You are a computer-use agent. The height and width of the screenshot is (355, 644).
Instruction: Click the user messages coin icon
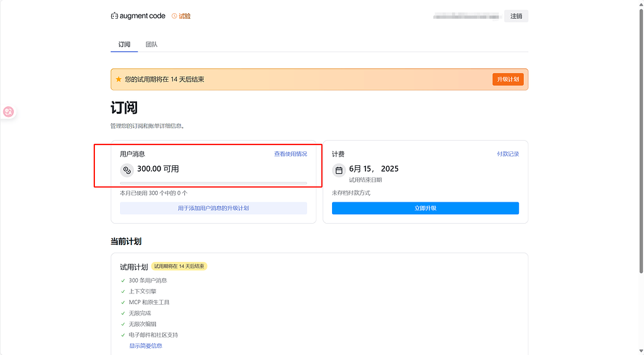(x=127, y=170)
